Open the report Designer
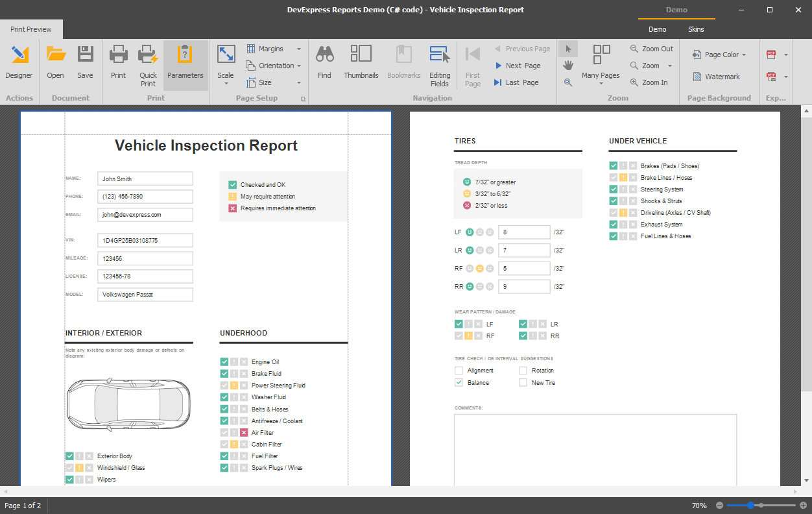 tap(19, 62)
